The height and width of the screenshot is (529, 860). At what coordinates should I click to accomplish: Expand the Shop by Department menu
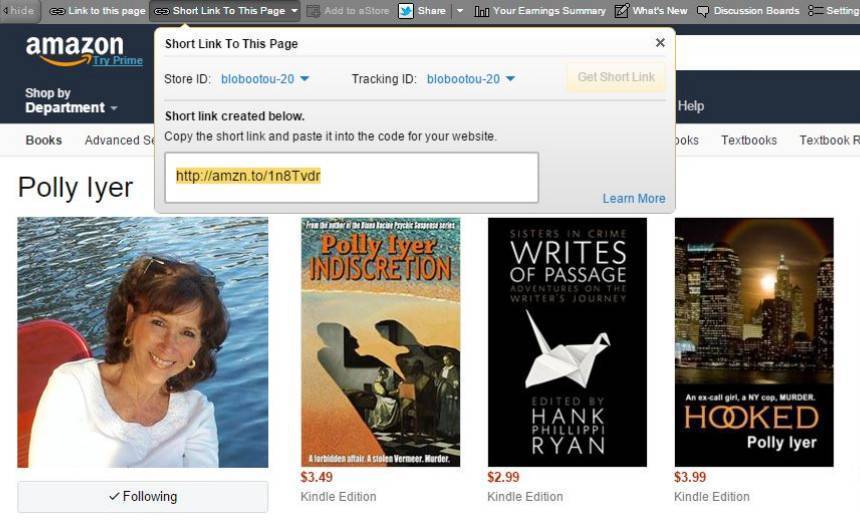(x=71, y=100)
